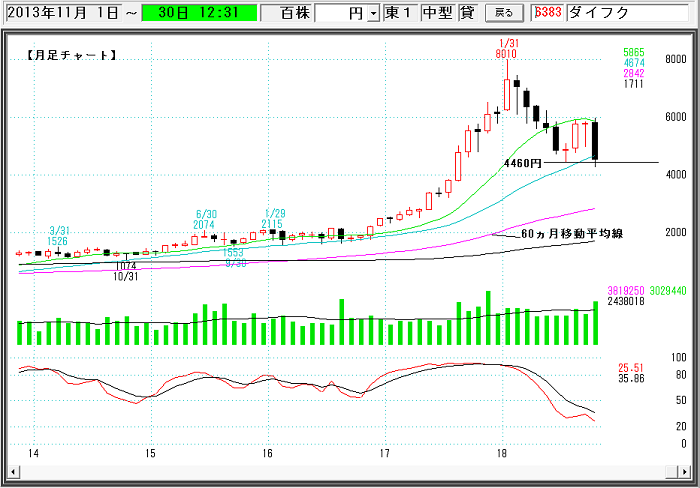Click the 貸 margin label

(x=467, y=13)
